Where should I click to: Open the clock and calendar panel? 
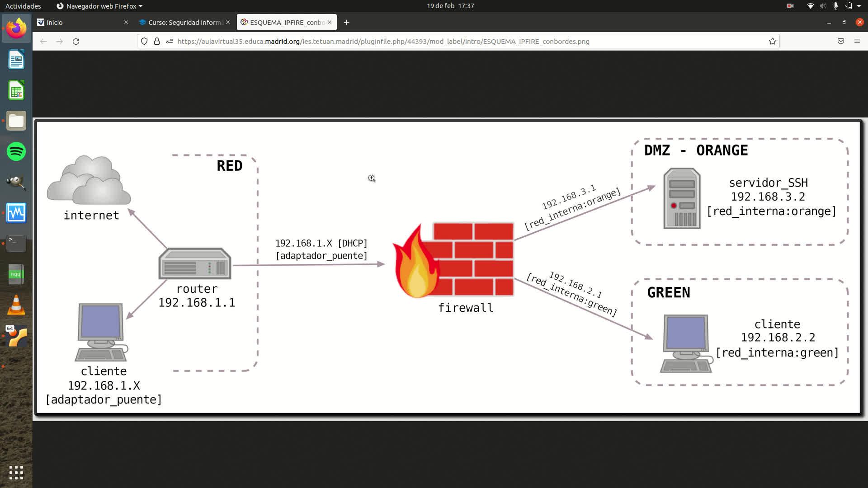pyautogui.click(x=450, y=6)
